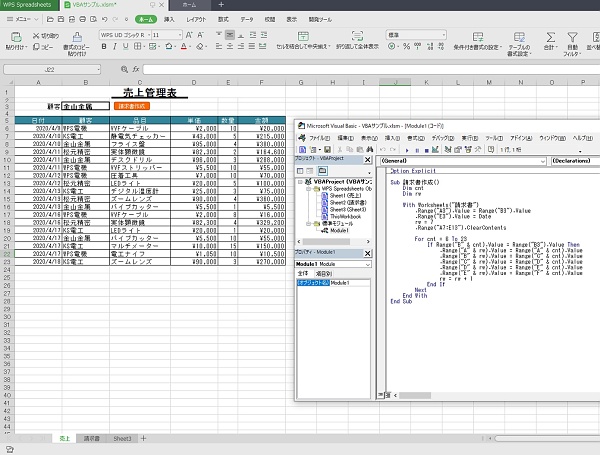Screen dimensions: 600x455
Task: Click the Run Sub play icon in VBA toolbar
Action: 407,150
